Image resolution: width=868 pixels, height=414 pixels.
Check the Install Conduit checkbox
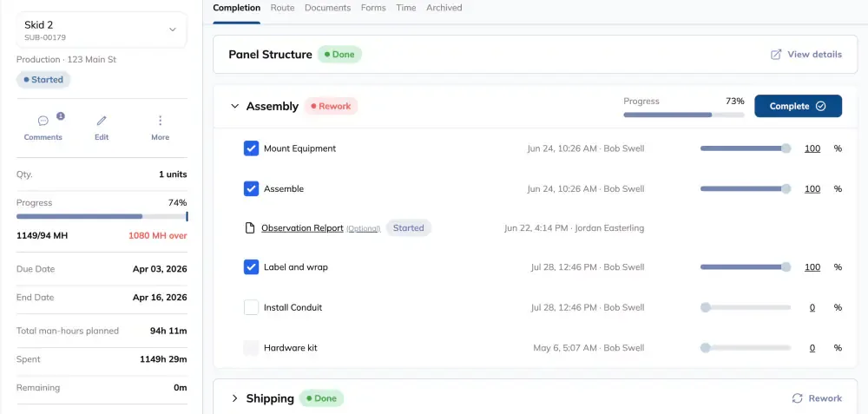coord(252,307)
